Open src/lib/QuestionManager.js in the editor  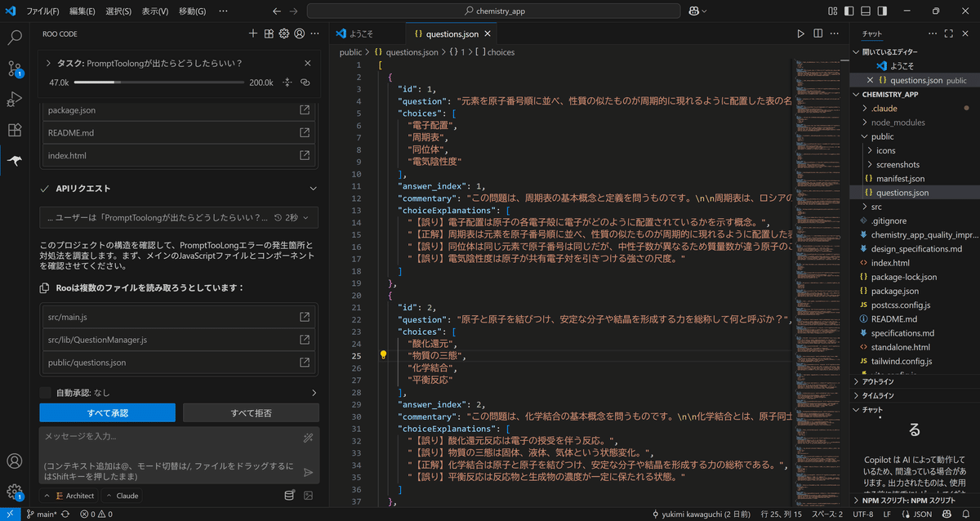(179, 340)
